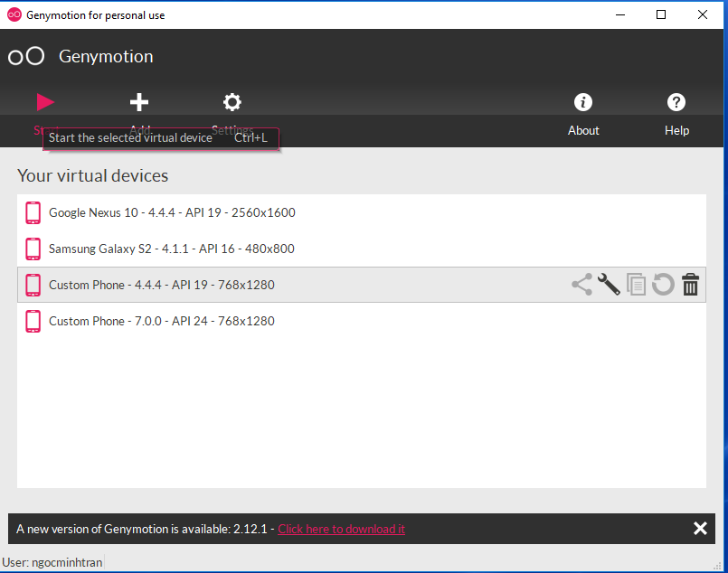This screenshot has height=573, width=728.
Task: Delete the Custom Phone 4.4.4 device
Action: click(x=690, y=285)
